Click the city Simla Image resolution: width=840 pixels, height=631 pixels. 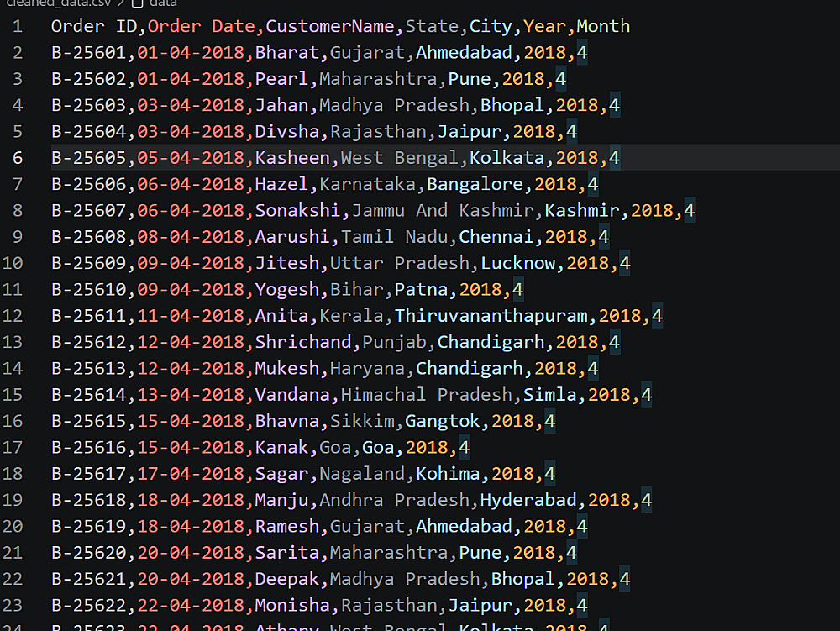point(549,394)
